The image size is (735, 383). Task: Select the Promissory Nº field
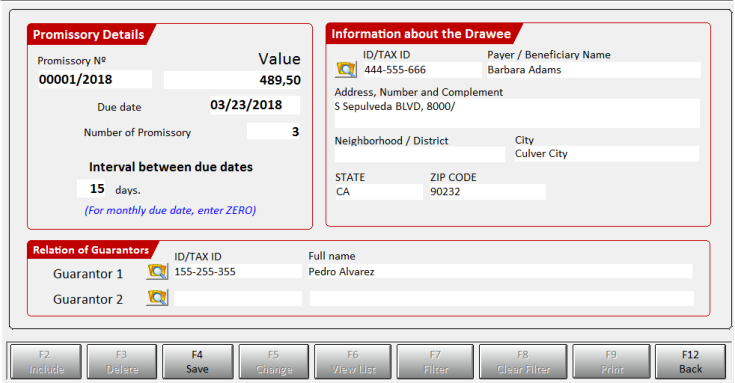pos(95,79)
